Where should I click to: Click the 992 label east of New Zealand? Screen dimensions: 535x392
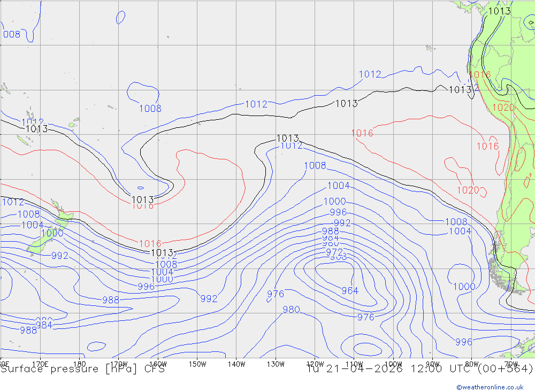[x=60, y=256]
